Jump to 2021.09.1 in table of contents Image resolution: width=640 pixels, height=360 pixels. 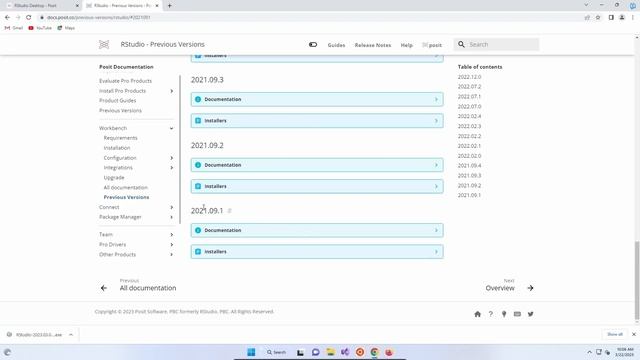click(469, 195)
